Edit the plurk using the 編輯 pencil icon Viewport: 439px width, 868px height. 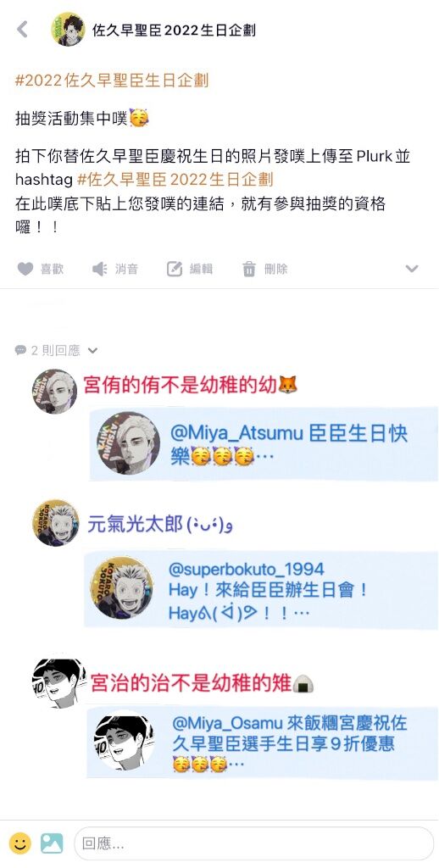point(175,269)
